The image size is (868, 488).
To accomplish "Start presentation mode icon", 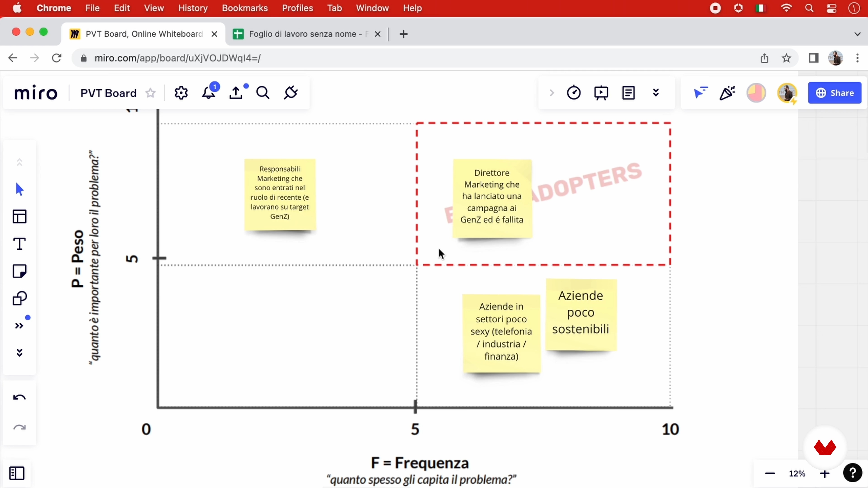I will coord(601,93).
